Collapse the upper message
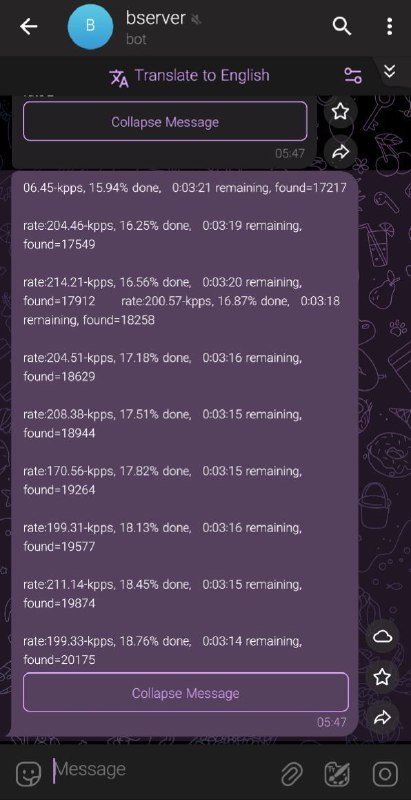The width and height of the screenshot is (411, 800). 165,121
